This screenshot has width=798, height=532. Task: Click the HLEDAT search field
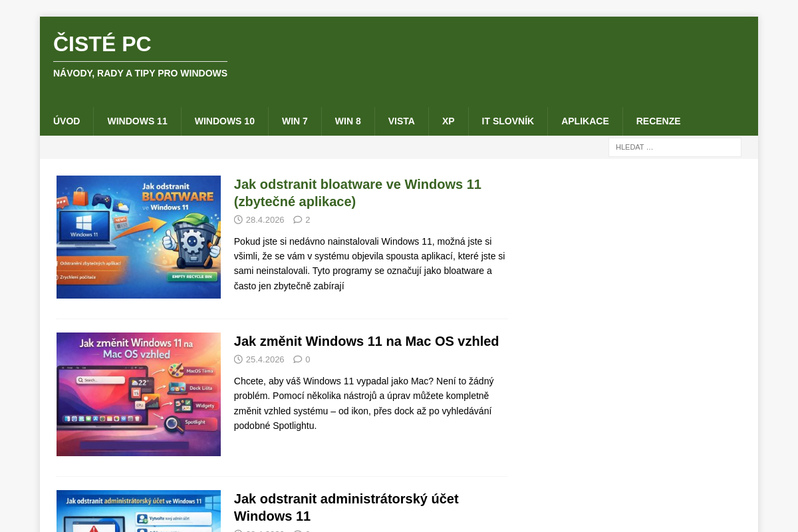674,147
